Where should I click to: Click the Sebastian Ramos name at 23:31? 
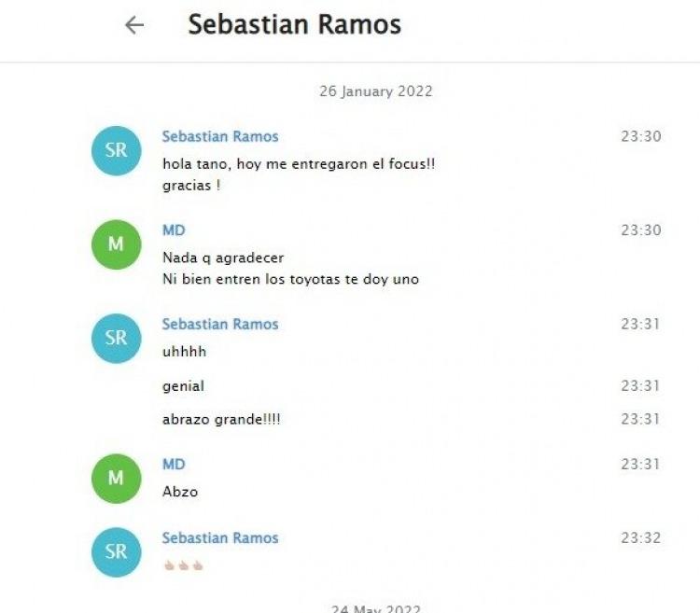[x=220, y=324]
